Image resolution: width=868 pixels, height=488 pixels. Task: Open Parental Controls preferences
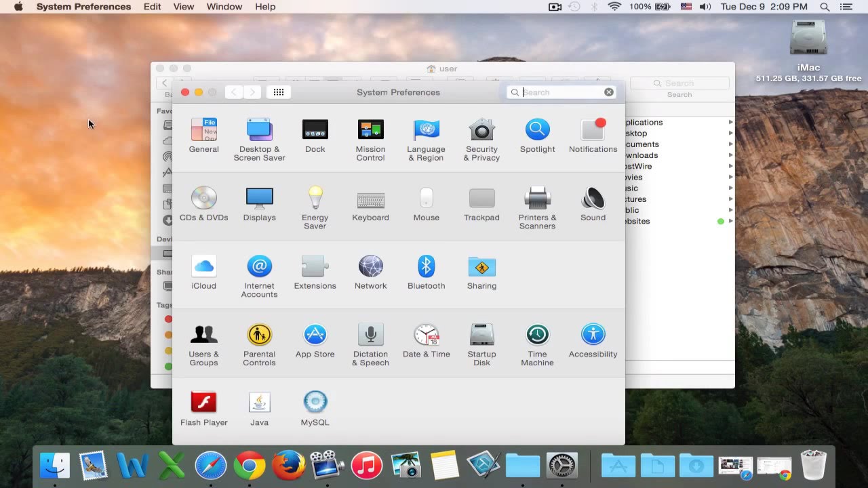click(x=259, y=345)
